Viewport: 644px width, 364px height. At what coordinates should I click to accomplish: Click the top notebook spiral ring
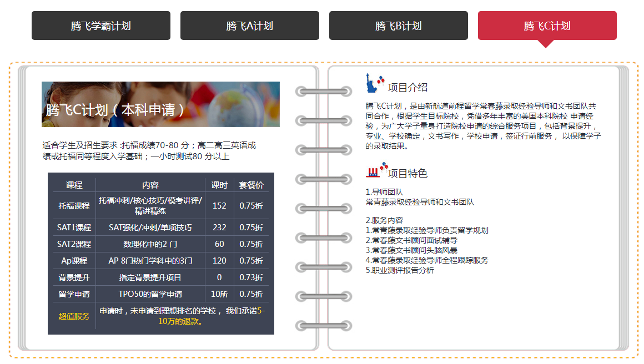pos(323,92)
